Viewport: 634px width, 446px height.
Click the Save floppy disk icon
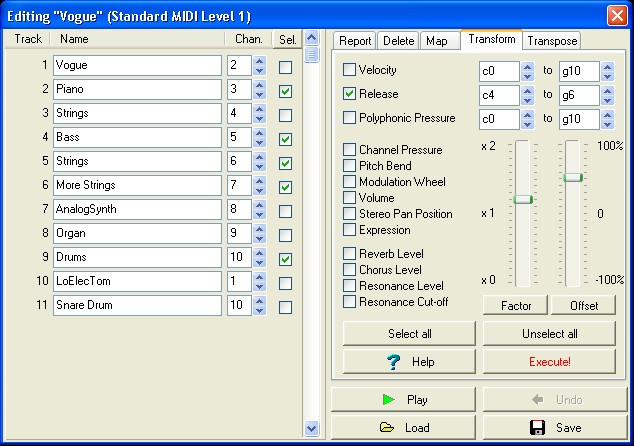pos(537,428)
